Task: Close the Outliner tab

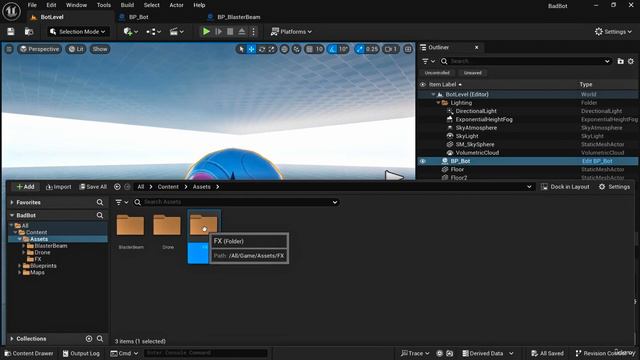Action: pos(476,47)
